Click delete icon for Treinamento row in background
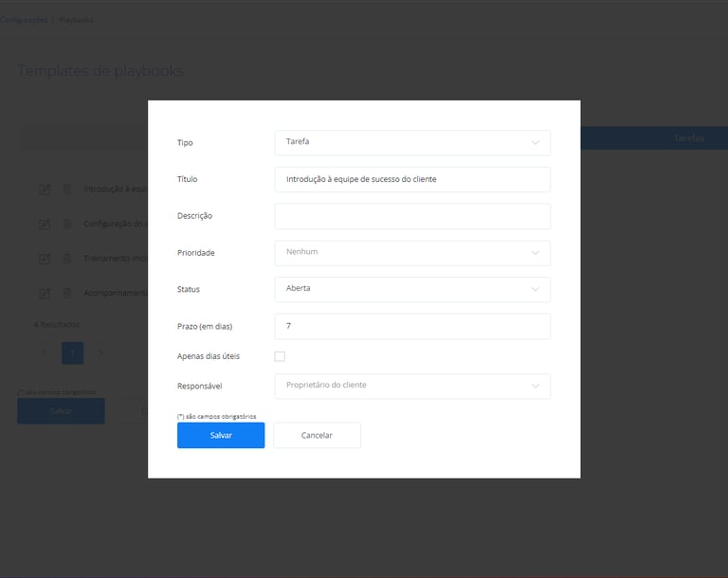 pos(67,259)
